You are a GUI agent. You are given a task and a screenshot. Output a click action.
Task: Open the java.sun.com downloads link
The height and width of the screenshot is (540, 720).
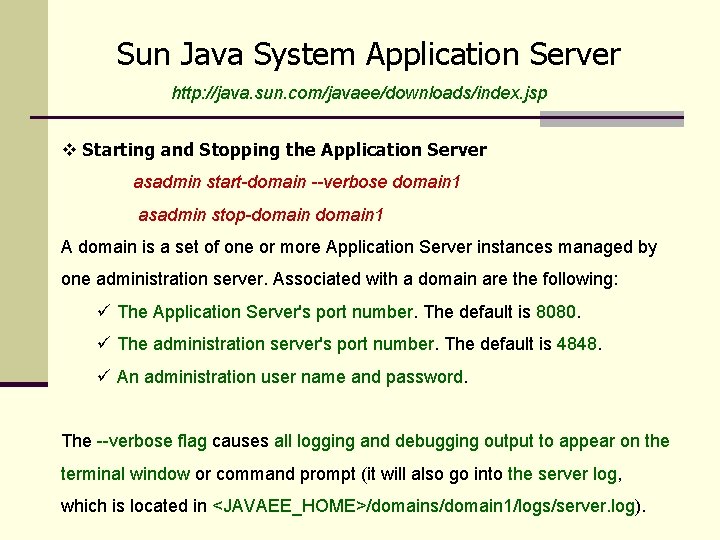(360, 93)
